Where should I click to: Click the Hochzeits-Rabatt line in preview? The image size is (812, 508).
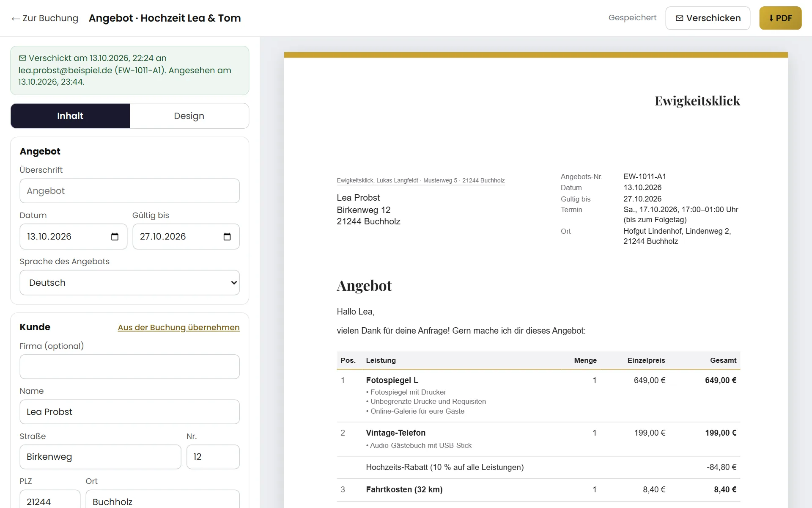(444, 467)
